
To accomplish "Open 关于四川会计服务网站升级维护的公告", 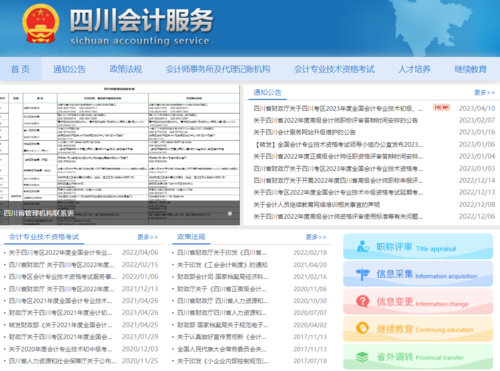I will [304, 132].
